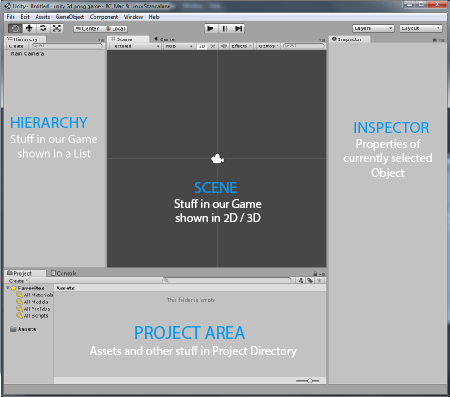
Task: Open the Scene Effects dropdown
Action: 241,46
